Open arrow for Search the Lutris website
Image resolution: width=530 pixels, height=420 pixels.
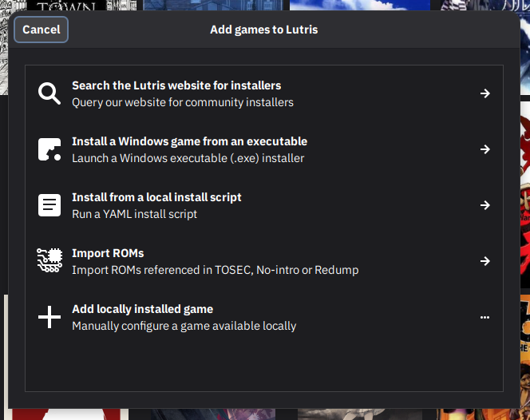point(485,93)
